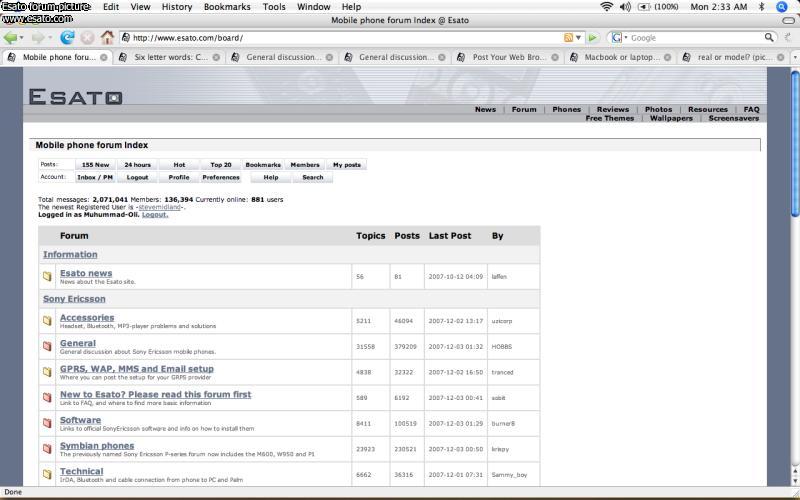The image size is (800, 500).
Task: Click the Bluetooth menu bar icon
Action: (762, 7)
